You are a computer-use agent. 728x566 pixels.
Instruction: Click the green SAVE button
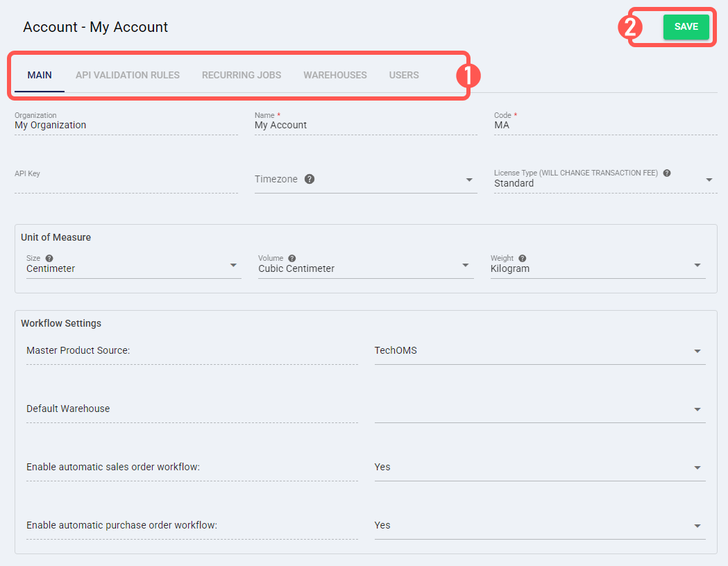pos(686,27)
